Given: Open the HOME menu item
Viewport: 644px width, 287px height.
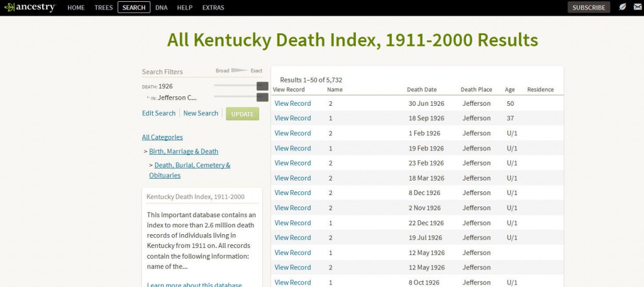Looking at the screenshot, I should (x=76, y=8).
